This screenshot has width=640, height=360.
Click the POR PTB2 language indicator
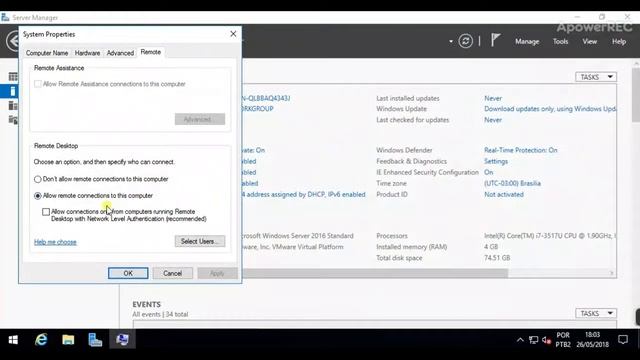tap(563, 340)
